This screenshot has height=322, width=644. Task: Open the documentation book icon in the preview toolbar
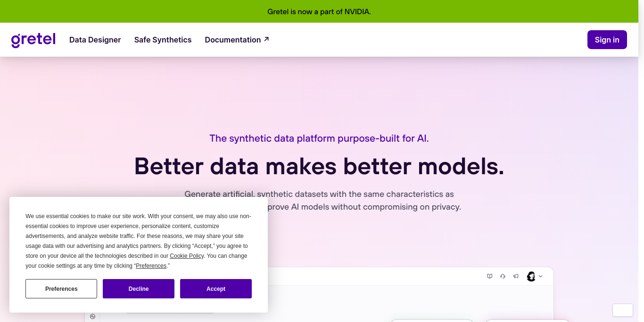point(490,276)
